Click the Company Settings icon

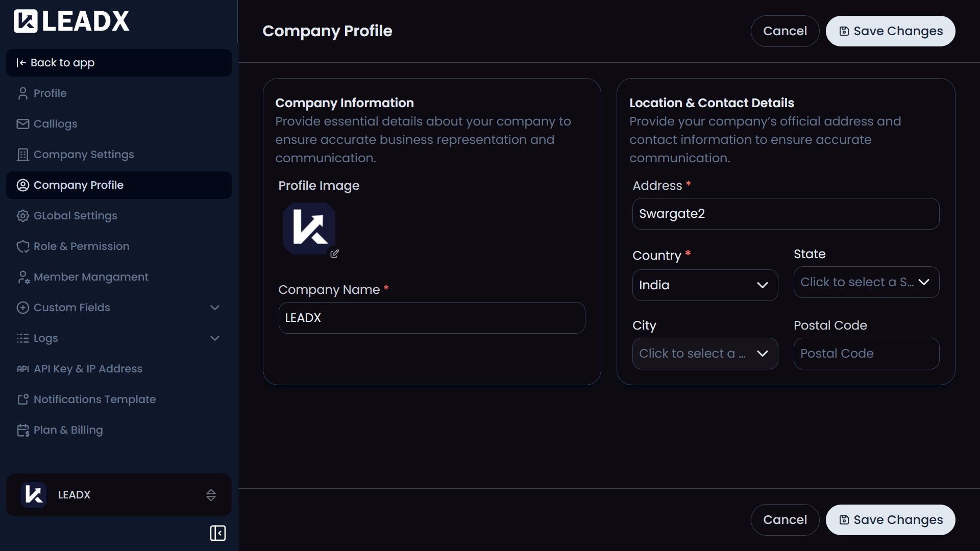(22, 154)
